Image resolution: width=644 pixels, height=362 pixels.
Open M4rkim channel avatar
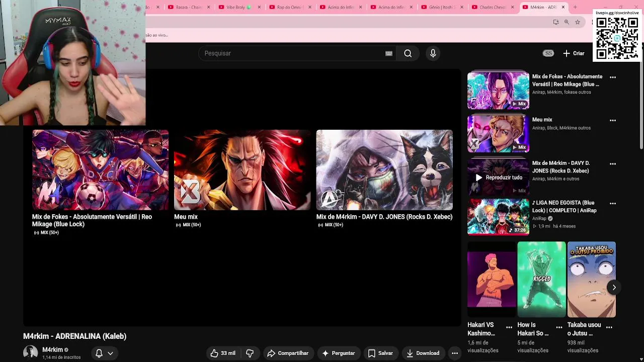point(30,352)
